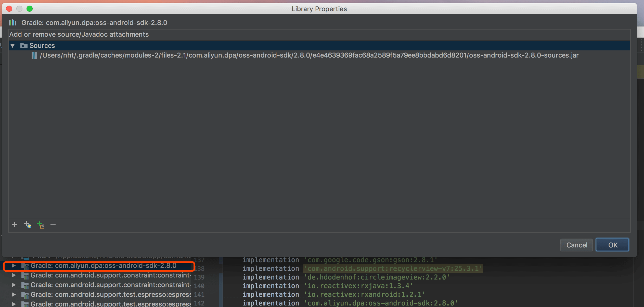Click the Sources folder icon
The width and height of the screenshot is (644, 307).
pos(24,46)
